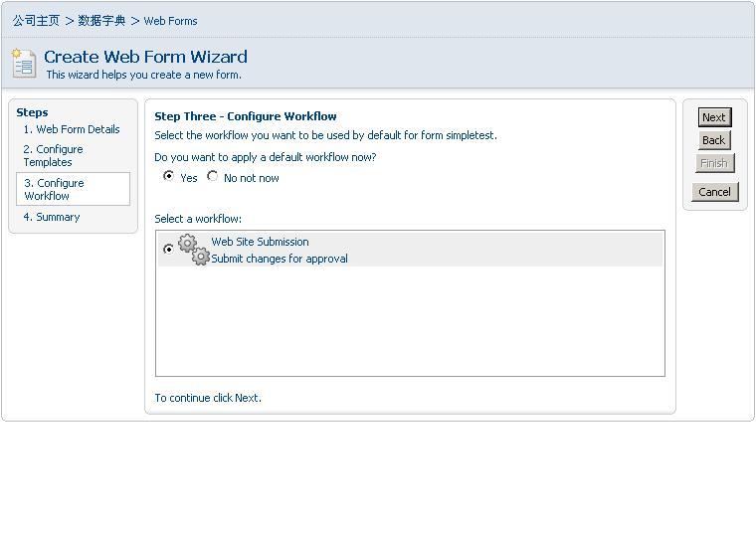Jump to step 4 Summary
Image resolution: width=756 pixels, height=535 pixels.
(x=52, y=217)
